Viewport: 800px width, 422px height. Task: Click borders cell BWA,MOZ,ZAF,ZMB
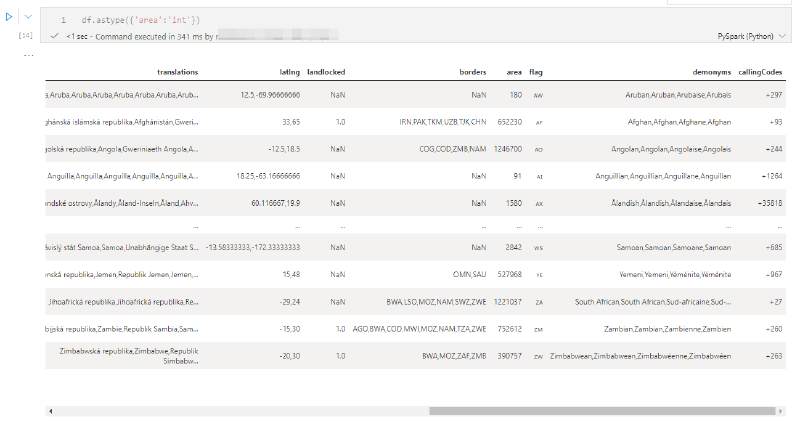(454, 356)
